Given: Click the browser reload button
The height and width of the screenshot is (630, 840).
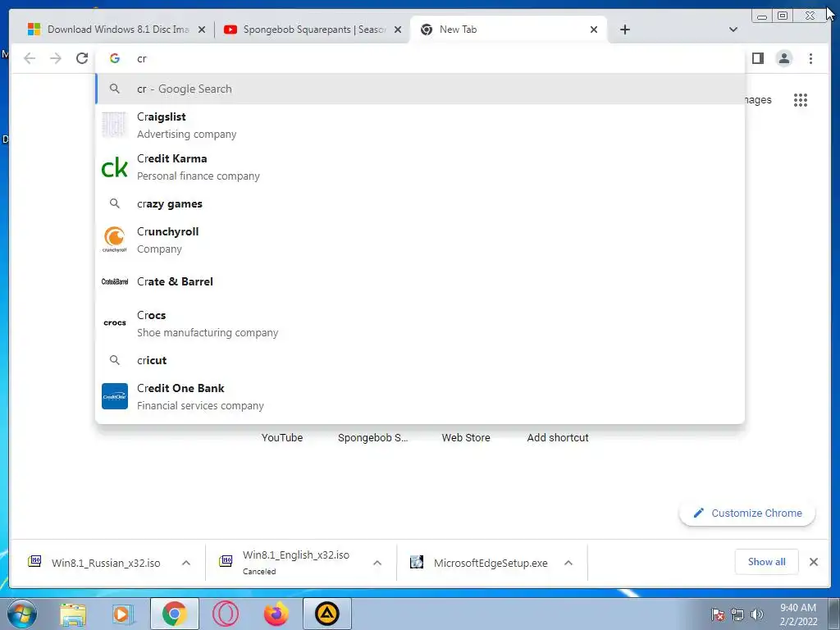Looking at the screenshot, I should click(x=82, y=58).
